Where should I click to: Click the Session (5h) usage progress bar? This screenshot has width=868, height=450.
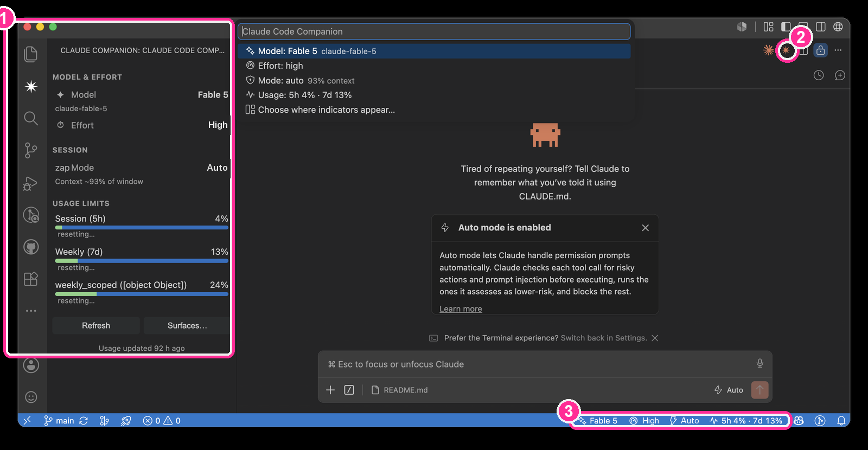tap(142, 228)
